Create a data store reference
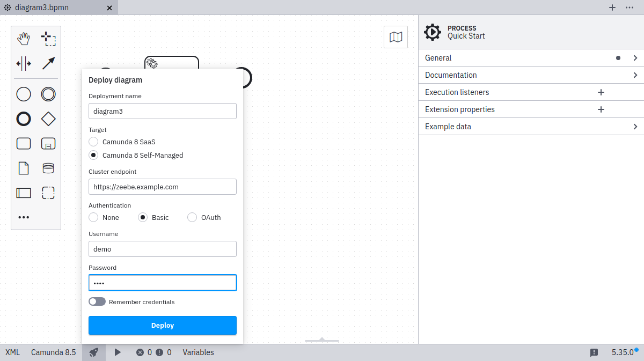644x361 pixels. click(48, 168)
